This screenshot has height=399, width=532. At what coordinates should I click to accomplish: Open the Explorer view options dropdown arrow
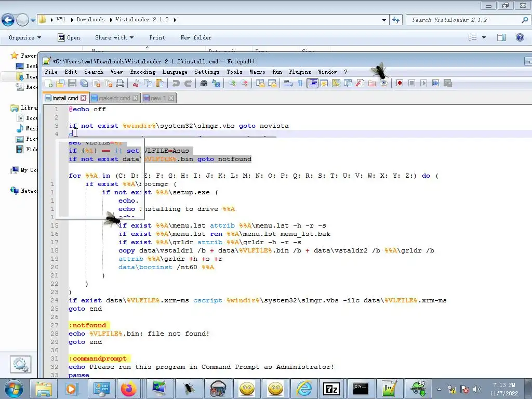tap(484, 37)
